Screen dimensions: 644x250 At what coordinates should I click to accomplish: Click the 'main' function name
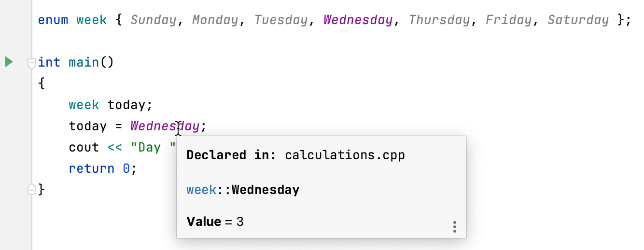pyautogui.click(x=84, y=62)
